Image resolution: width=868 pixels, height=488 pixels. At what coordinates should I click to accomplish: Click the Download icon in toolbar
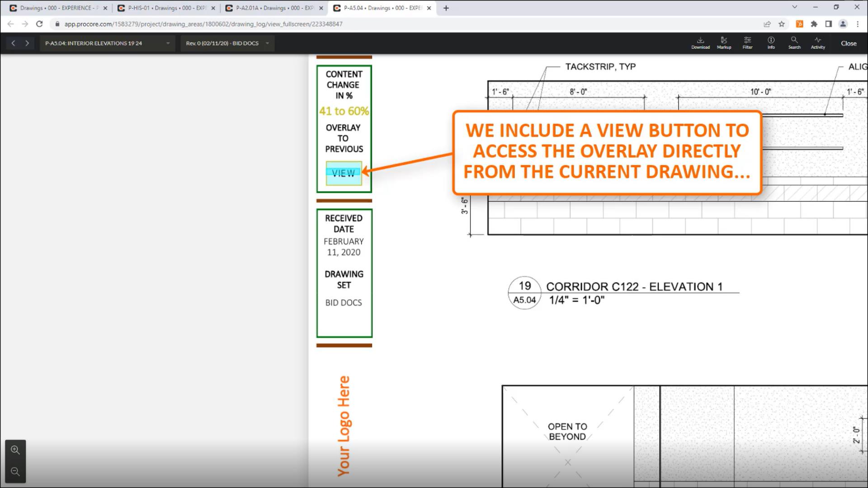[700, 43]
